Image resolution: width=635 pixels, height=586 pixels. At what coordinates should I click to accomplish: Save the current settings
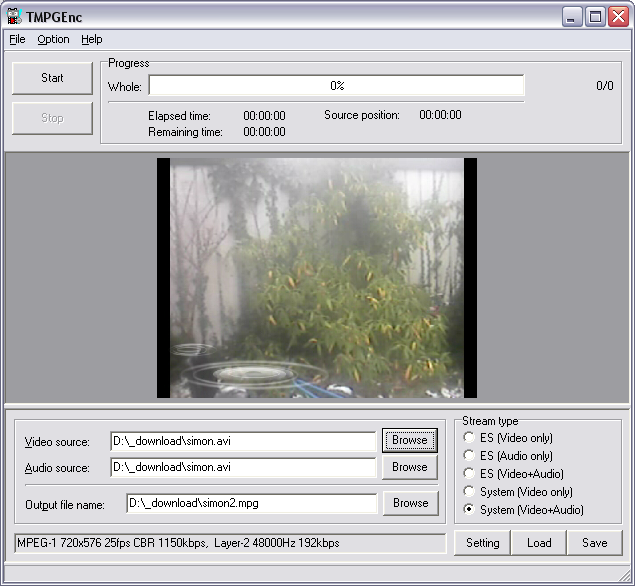click(x=595, y=543)
